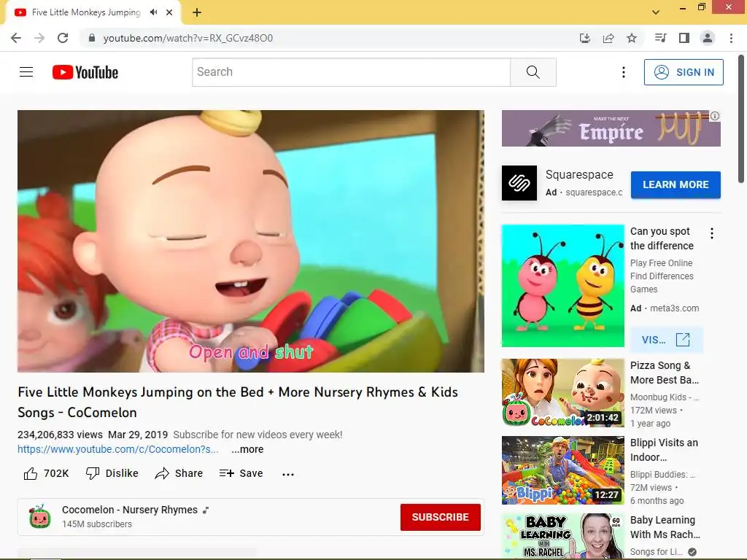Open the YouTube hamburger guide menu
This screenshot has height=560, width=747.
tap(26, 72)
